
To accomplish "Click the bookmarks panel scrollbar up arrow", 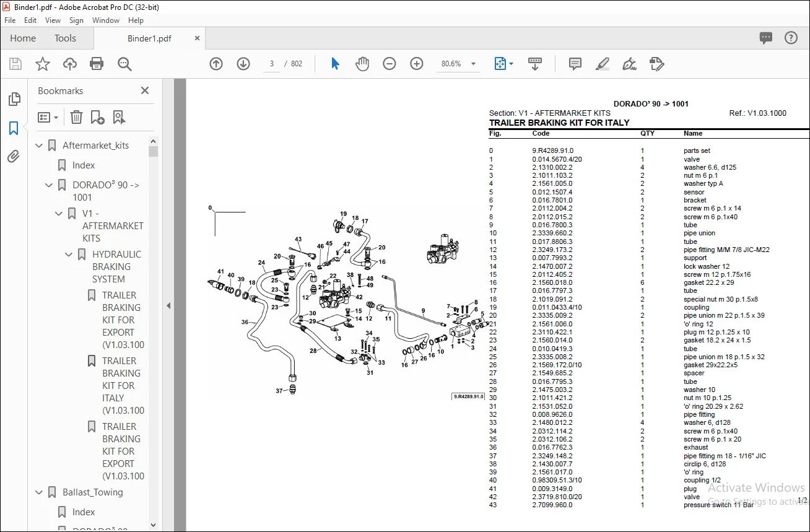I will (x=154, y=142).
